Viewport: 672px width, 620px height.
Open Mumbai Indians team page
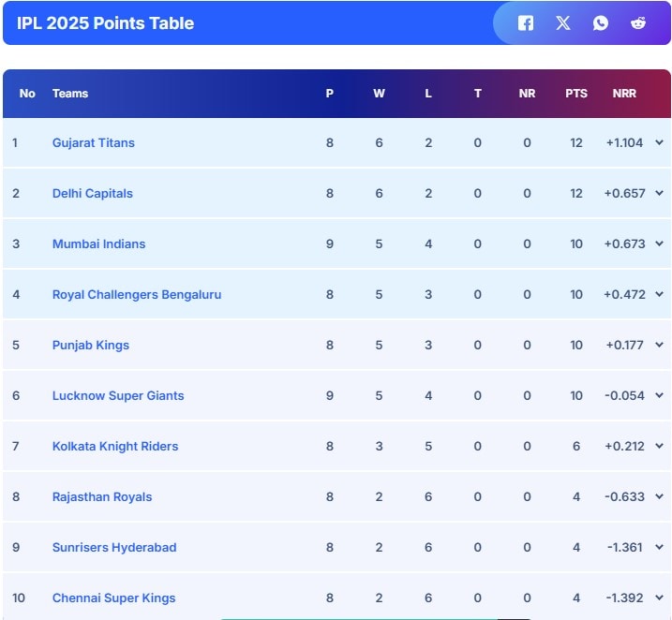[x=98, y=244]
